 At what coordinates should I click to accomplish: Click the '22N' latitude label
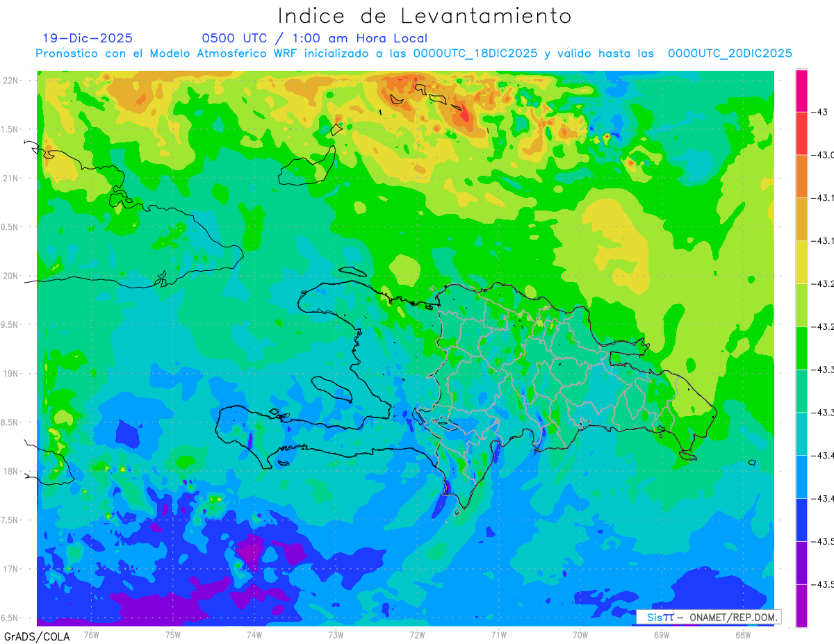(x=12, y=80)
